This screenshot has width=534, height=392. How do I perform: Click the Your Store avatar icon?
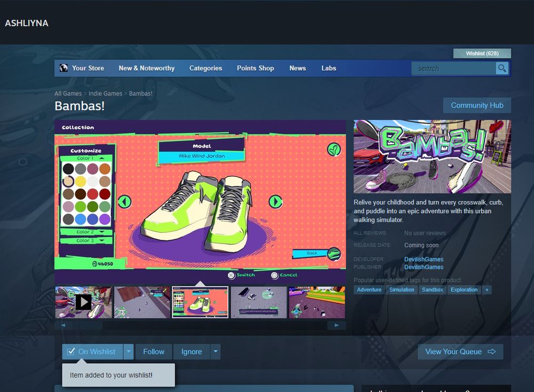tap(64, 68)
